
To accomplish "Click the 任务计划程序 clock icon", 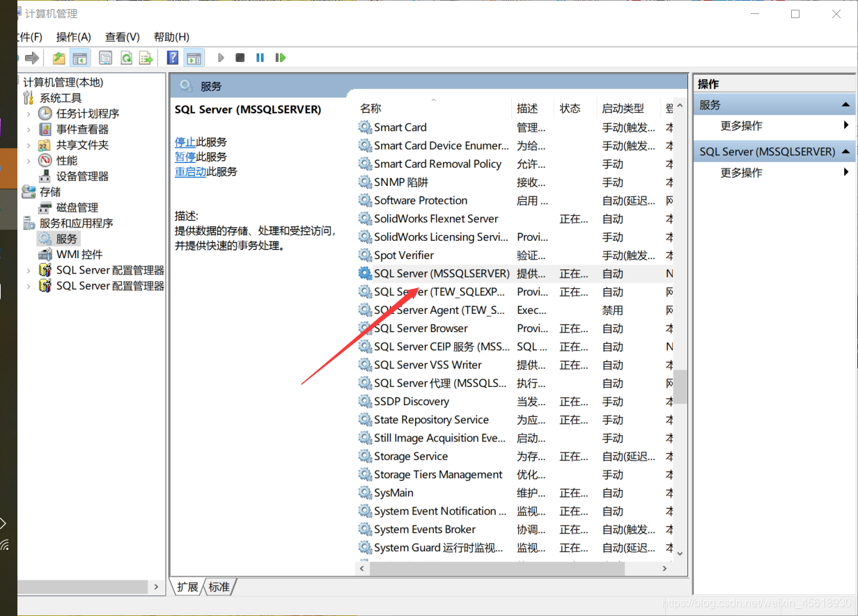I will (x=45, y=113).
